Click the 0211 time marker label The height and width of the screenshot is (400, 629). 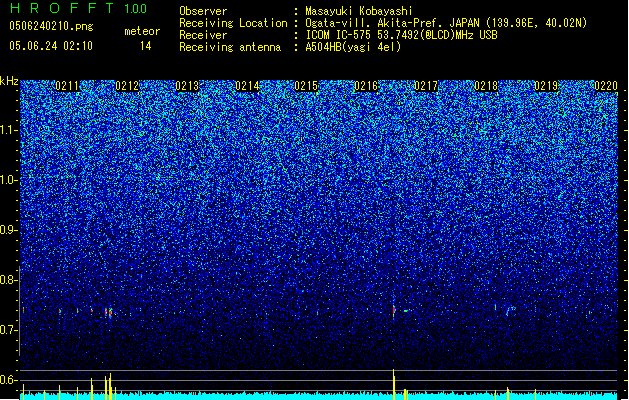click(x=67, y=86)
